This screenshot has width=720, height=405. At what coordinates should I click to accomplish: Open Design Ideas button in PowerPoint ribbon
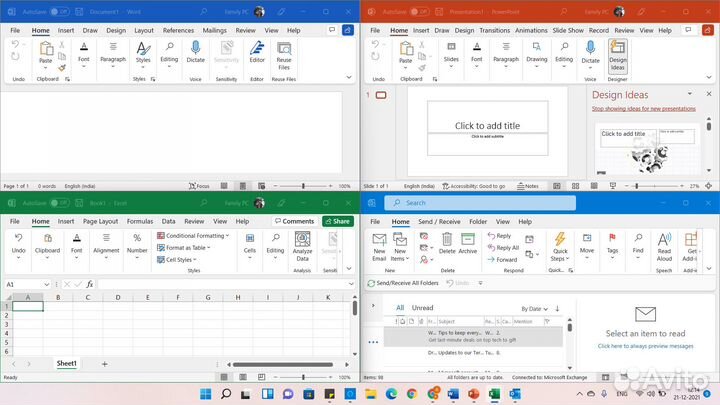[x=618, y=56]
